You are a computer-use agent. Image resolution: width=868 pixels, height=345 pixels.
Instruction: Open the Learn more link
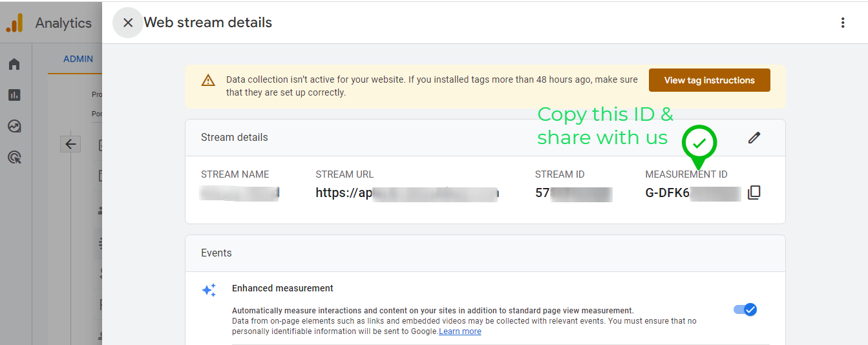click(x=460, y=331)
